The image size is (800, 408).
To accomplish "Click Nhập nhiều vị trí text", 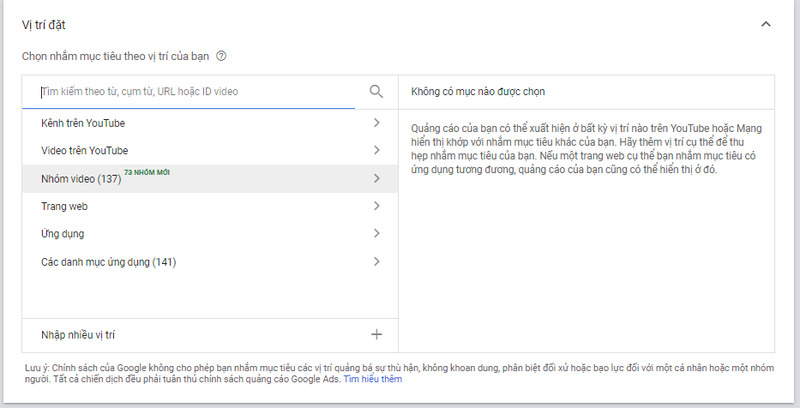I will (x=84, y=335).
